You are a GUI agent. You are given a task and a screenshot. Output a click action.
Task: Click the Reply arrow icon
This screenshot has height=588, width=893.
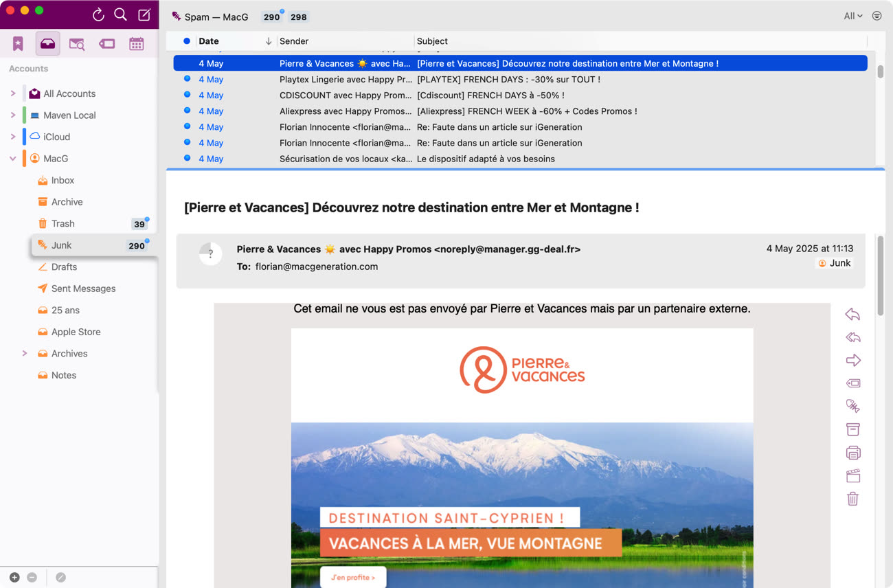(852, 315)
